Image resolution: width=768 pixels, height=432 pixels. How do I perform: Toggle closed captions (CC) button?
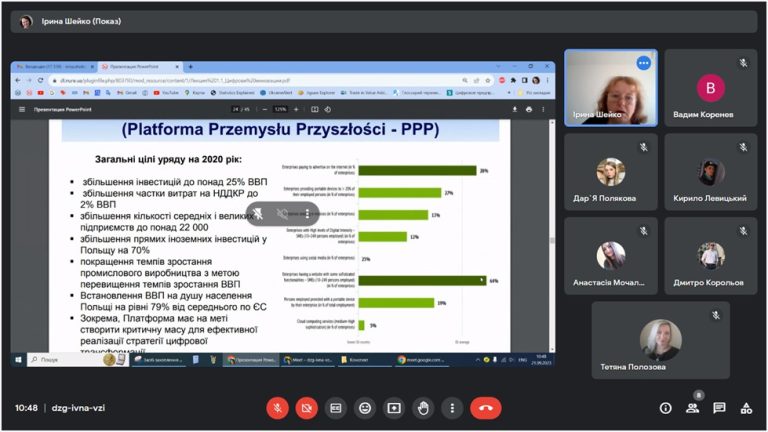click(x=336, y=408)
